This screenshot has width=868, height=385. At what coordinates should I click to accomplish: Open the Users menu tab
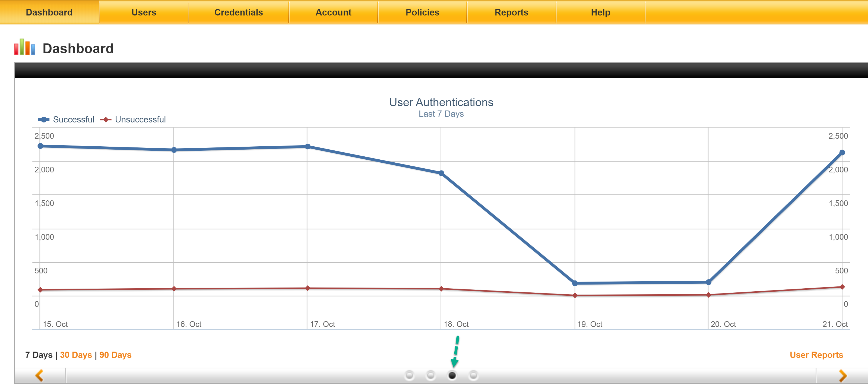click(144, 12)
